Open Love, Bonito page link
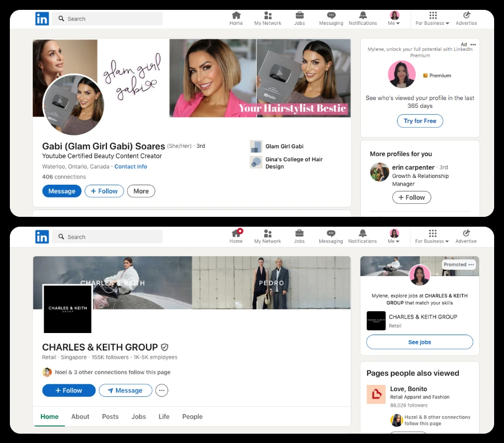 coord(408,389)
